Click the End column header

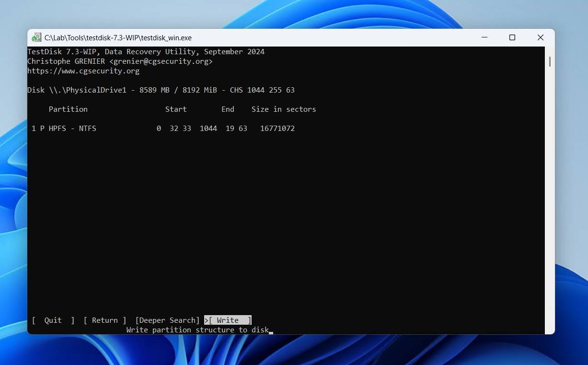point(228,109)
